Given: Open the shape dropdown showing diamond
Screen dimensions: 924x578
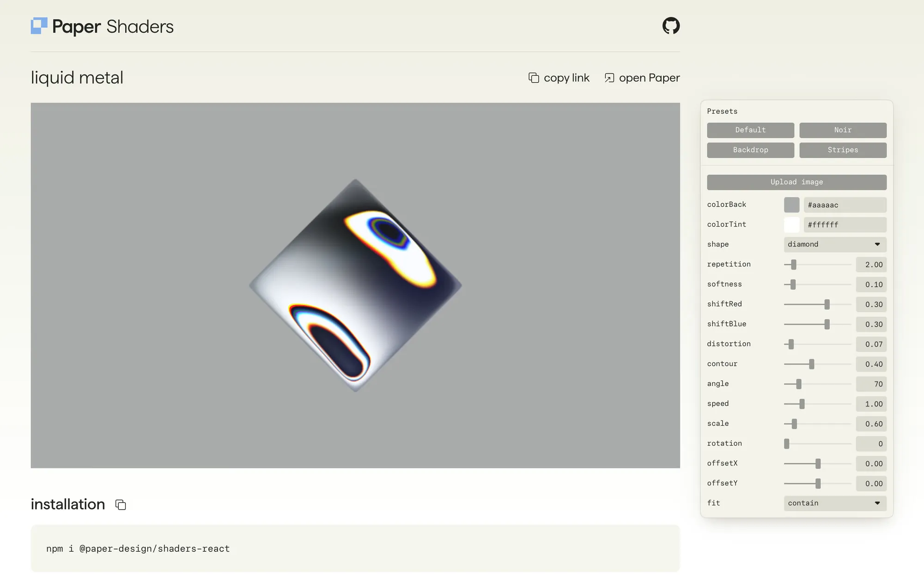Looking at the screenshot, I should pyautogui.click(x=835, y=244).
